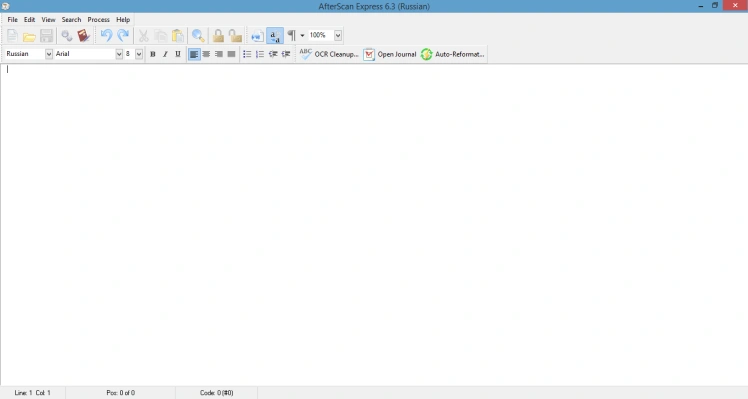Center align text
This screenshot has height=399, width=748.
[x=206, y=54]
